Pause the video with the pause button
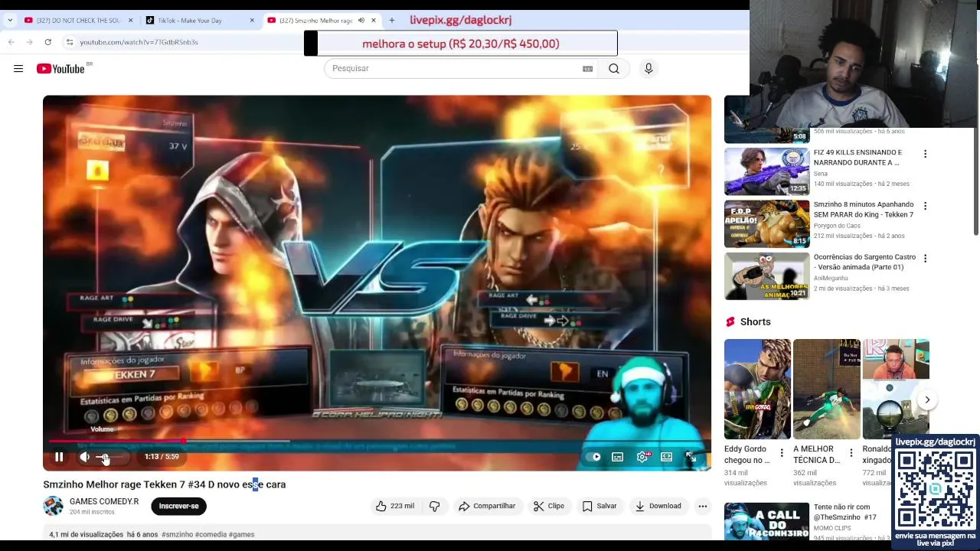 (59, 457)
